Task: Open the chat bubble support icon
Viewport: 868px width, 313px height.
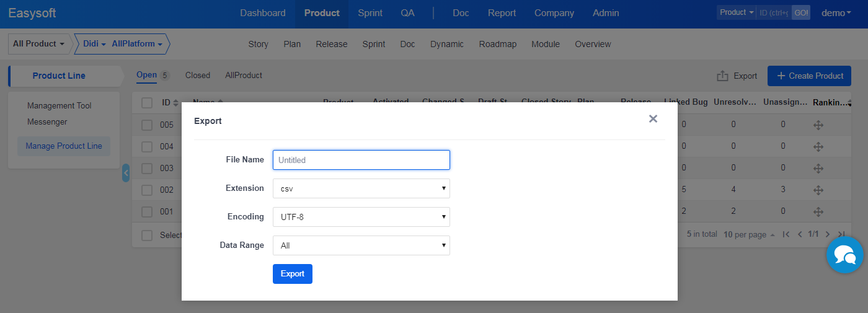Action: pos(844,255)
